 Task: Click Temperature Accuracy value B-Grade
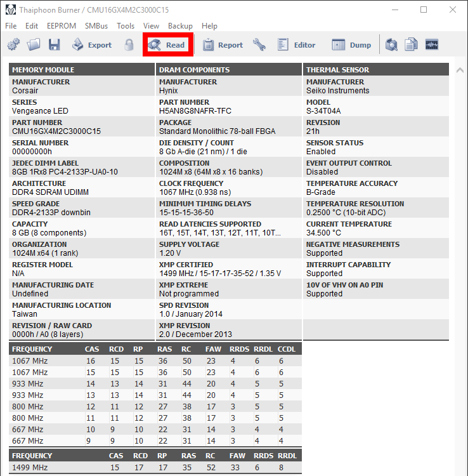tap(321, 192)
